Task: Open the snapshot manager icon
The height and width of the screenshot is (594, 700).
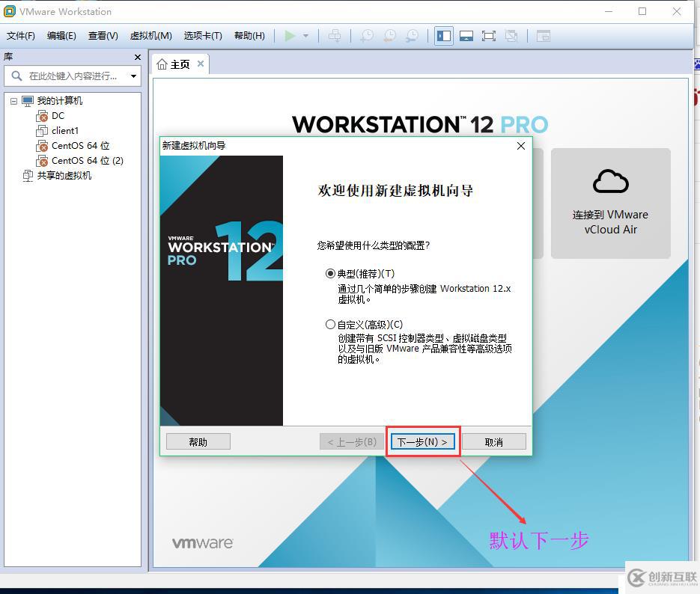Action: [412, 36]
